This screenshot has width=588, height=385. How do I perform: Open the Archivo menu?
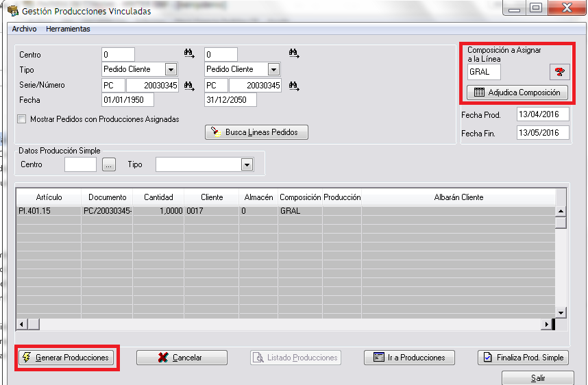coord(25,29)
